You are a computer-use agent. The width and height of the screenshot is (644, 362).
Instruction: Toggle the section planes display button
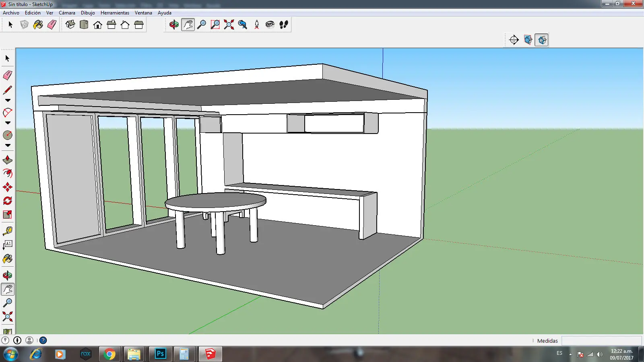pos(528,40)
